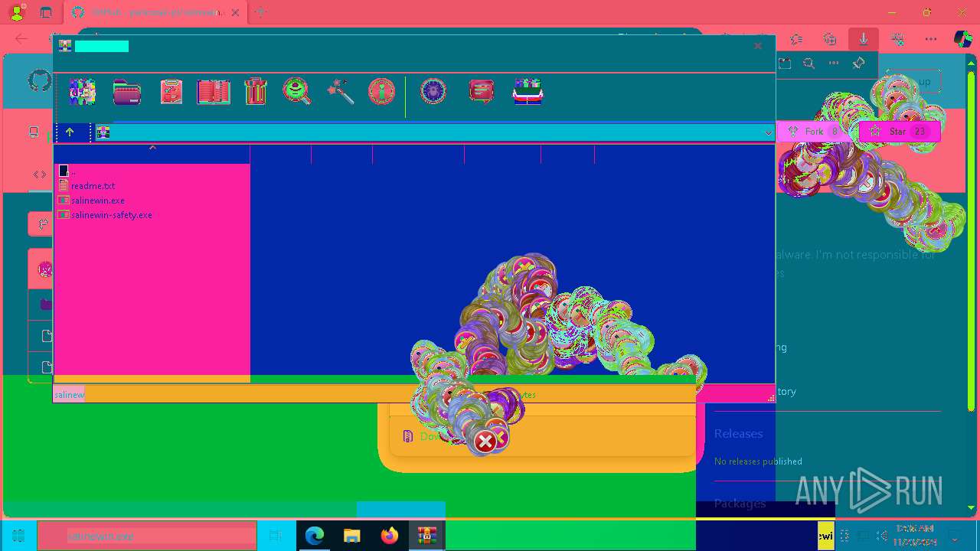The image size is (980, 551).
Task: Open Task View on the taskbar
Action: pyautogui.click(x=276, y=536)
